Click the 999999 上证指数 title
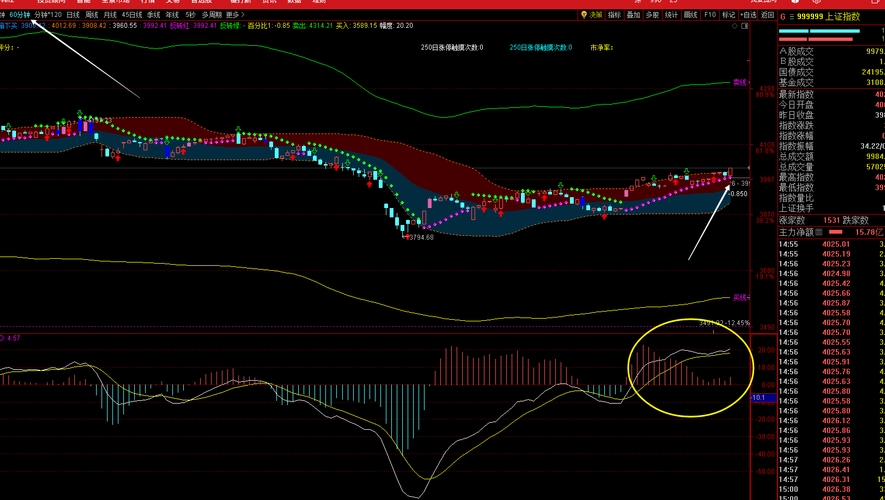 tap(829, 17)
